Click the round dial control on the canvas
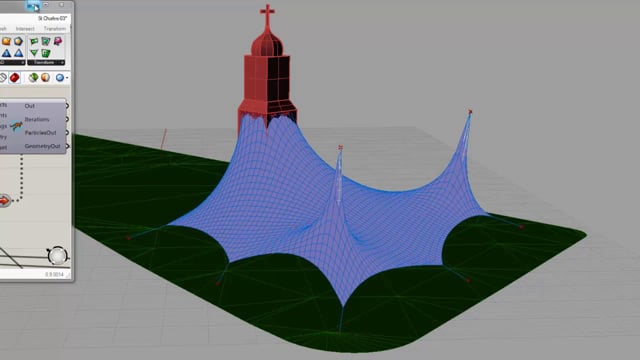This screenshot has height=360, width=640. (x=57, y=256)
